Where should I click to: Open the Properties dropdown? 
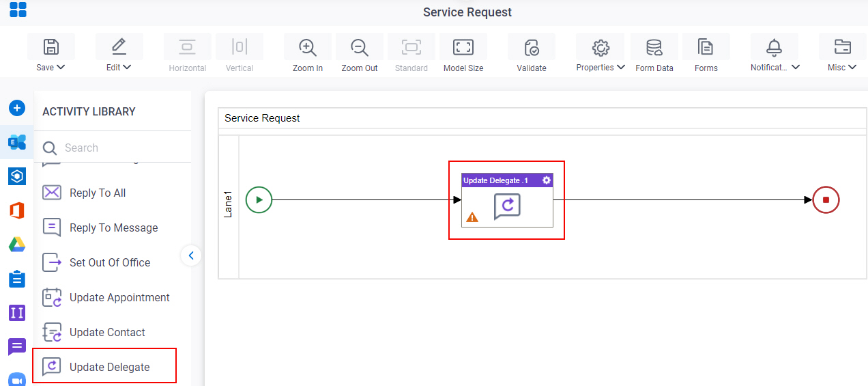coord(601,68)
